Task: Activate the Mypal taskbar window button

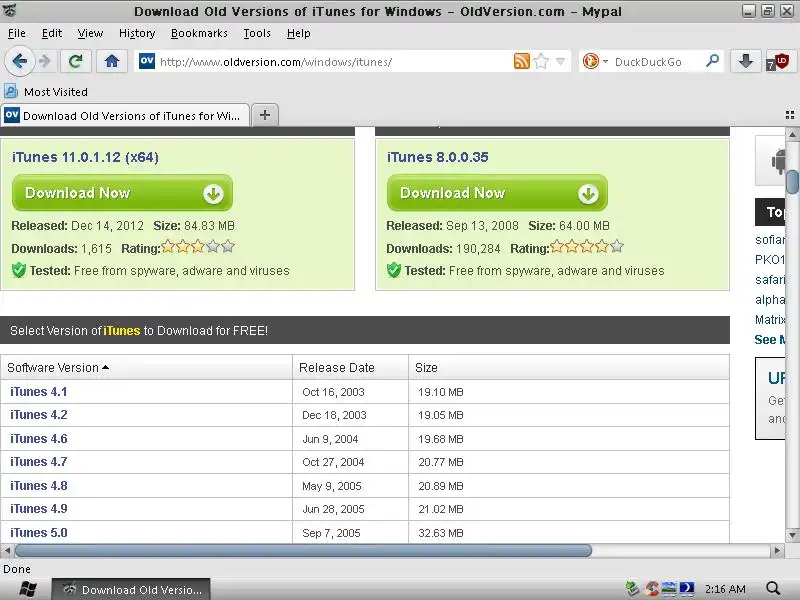Action: [131, 589]
